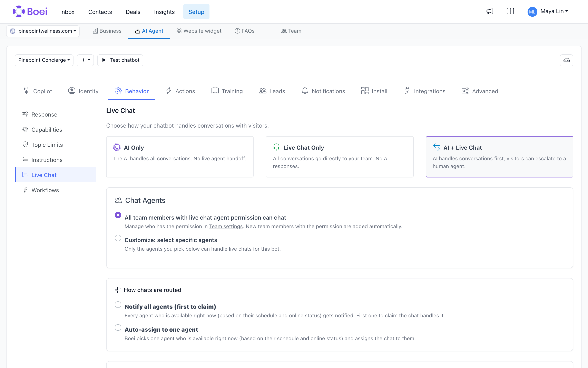This screenshot has height=368, width=588.
Task: Click the Live Chat Only headset icon
Action: (276, 147)
